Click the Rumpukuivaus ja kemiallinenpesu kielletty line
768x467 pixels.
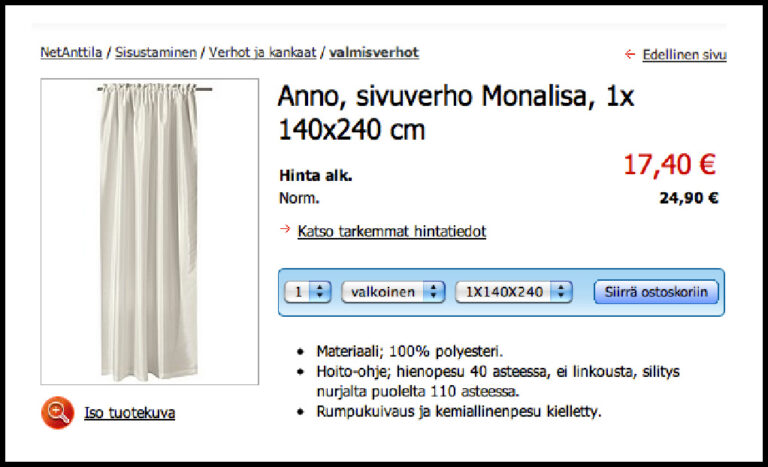click(x=458, y=411)
